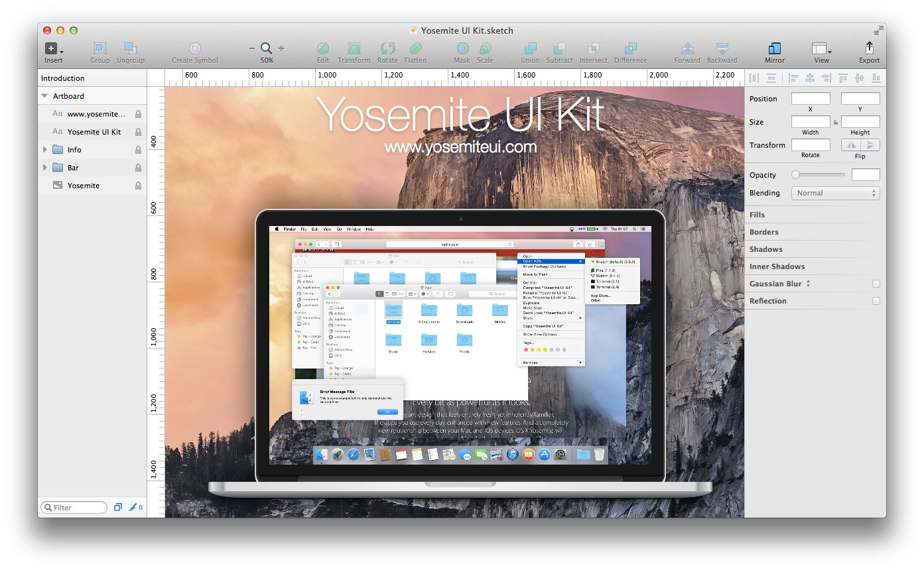
Task: Toggle lock on the Yosemite image layer
Action: tap(138, 186)
